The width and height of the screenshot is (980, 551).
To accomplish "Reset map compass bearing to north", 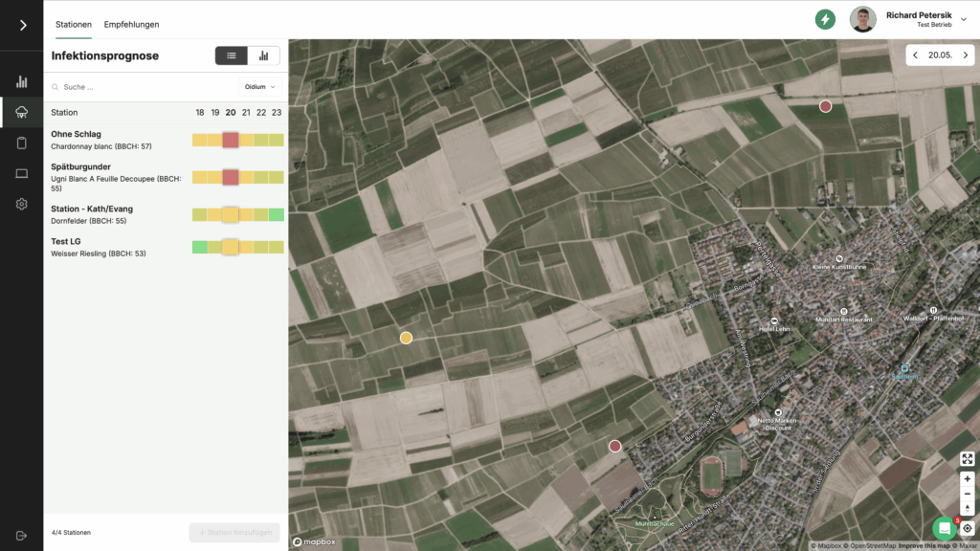I will pos(968,508).
